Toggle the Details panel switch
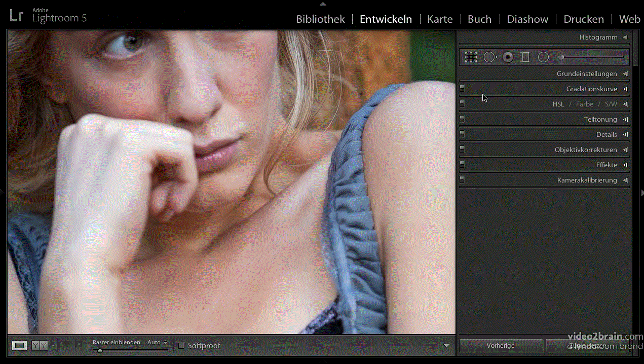Image resolution: width=644 pixels, height=364 pixels. tap(462, 133)
